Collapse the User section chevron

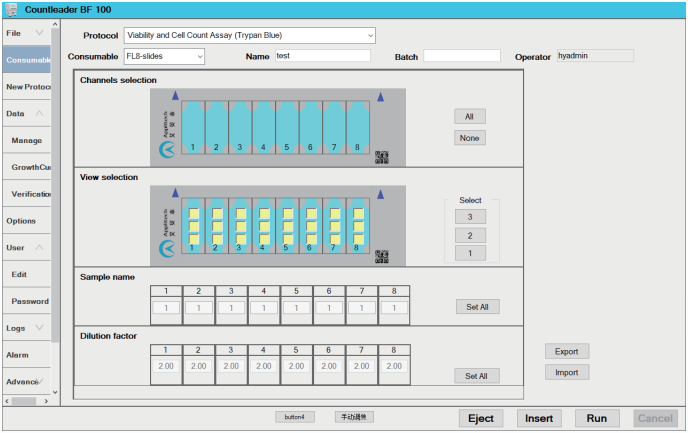coord(39,247)
